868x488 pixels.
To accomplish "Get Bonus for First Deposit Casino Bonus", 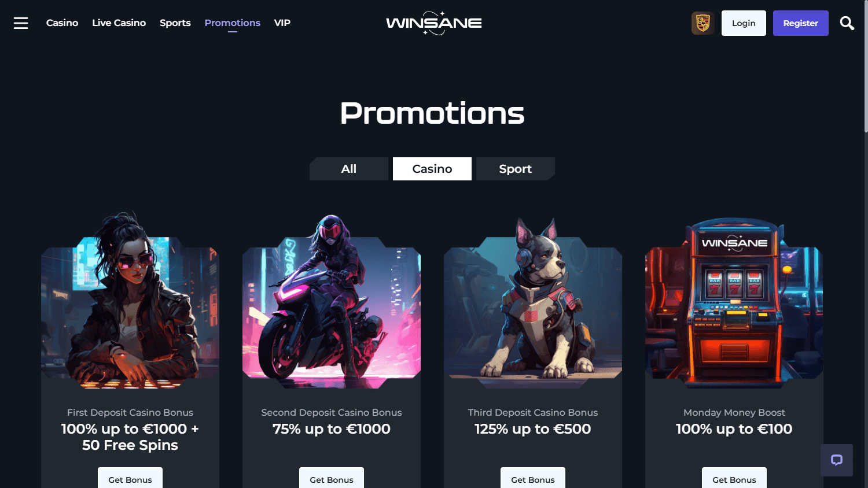I will tap(130, 478).
